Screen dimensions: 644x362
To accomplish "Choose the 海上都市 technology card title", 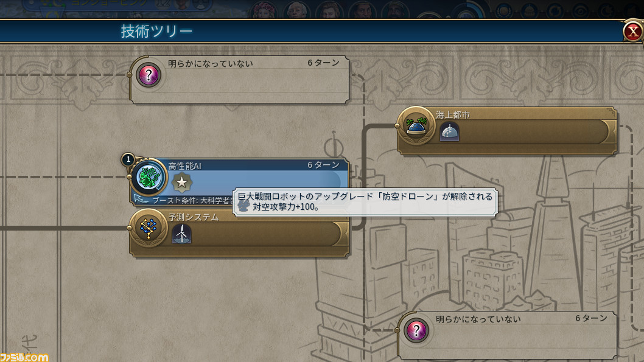I will [453, 115].
